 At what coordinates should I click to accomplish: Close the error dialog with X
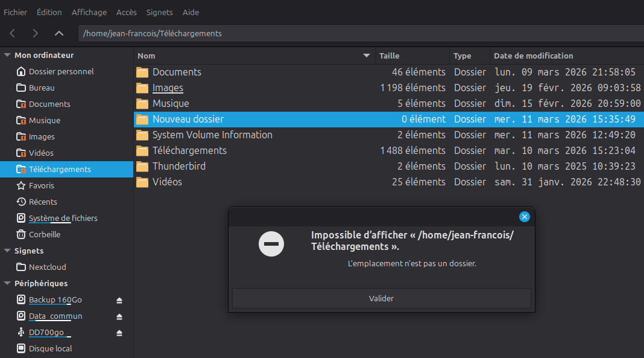click(x=524, y=217)
